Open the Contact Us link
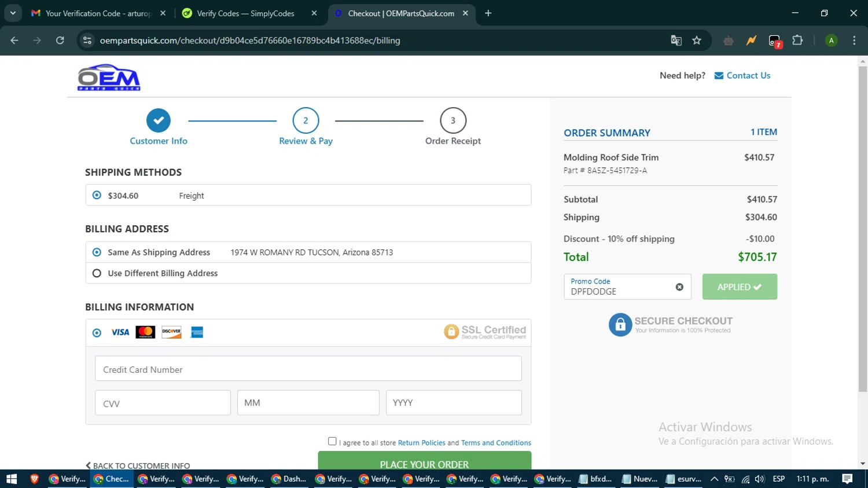Image resolution: width=868 pixels, height=488 pixels. pyautogui.click(x=748, y=75)
